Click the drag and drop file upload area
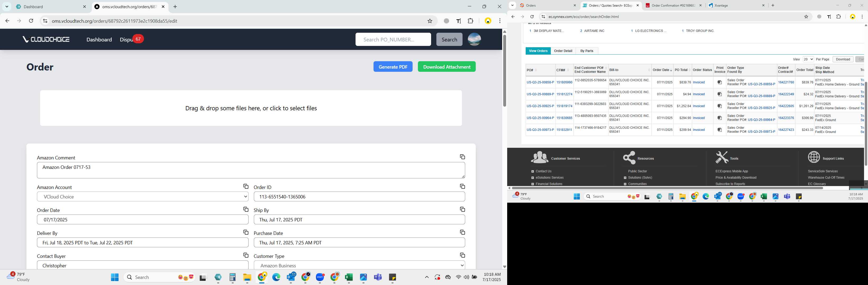The image size is (868, 285). click(251, 108)
